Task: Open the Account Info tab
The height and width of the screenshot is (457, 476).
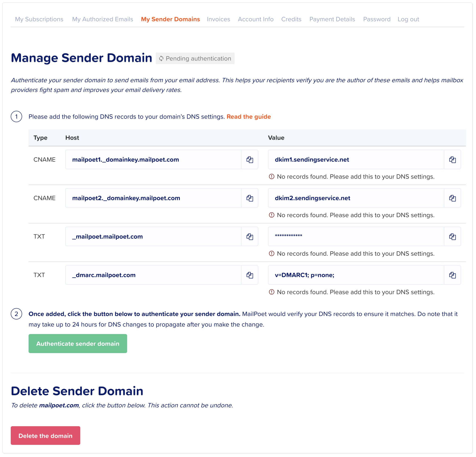Action: 255,19
